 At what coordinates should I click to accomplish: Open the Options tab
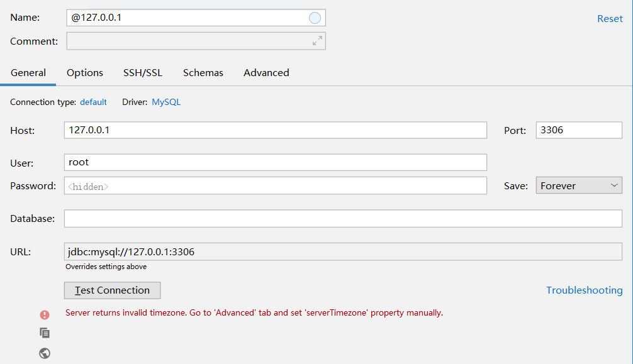pos(84,72)
